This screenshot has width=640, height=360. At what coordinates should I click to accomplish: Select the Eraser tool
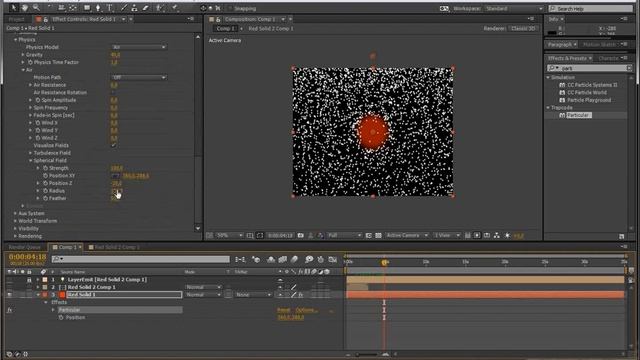point(145,8)
